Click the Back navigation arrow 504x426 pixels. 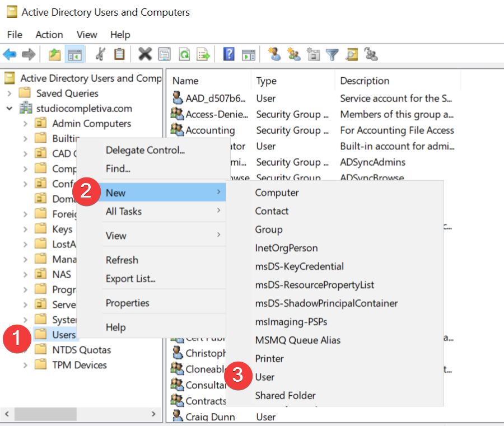[10, 54]
